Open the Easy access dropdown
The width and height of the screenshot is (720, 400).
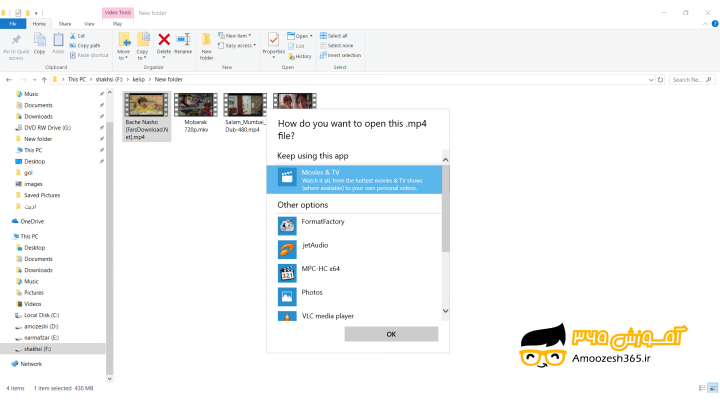(x=236, y=45)
